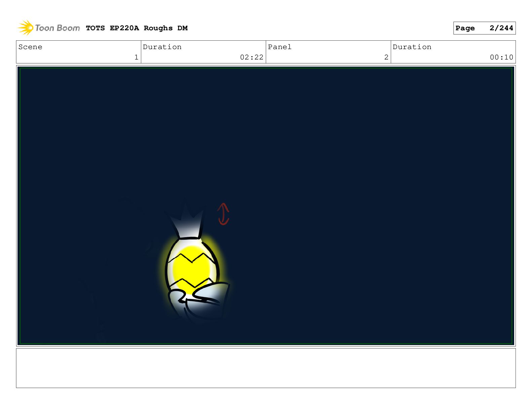Click the 'Scene' header label
The height and width of the screenshot is (412, 532).
(30, 47)
